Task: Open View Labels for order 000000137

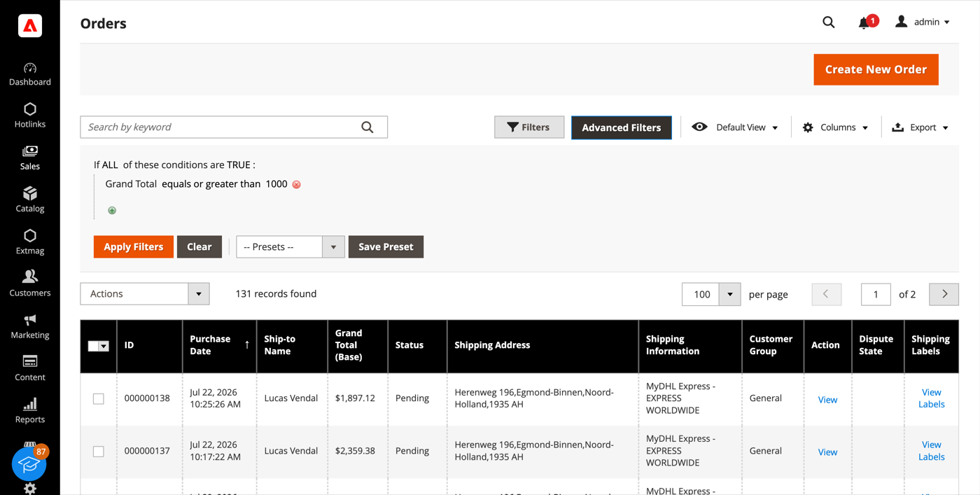Action: tap(931, 451)
